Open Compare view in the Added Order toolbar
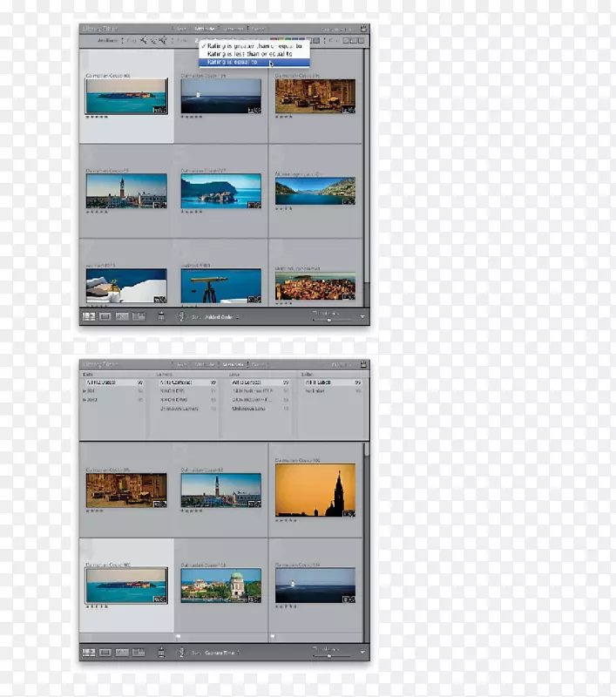Screen dimensions: 616x697 122,318
